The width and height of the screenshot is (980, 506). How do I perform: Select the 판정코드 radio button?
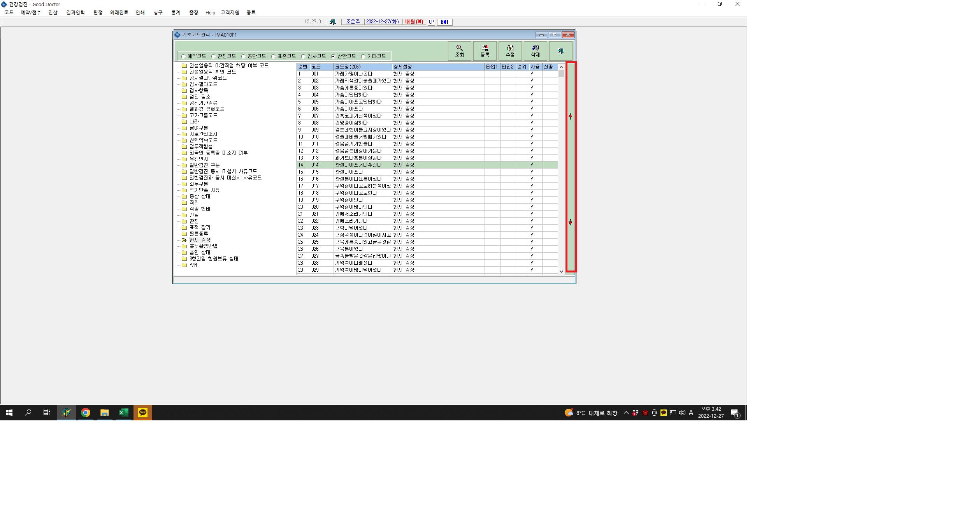pos(213,56)
